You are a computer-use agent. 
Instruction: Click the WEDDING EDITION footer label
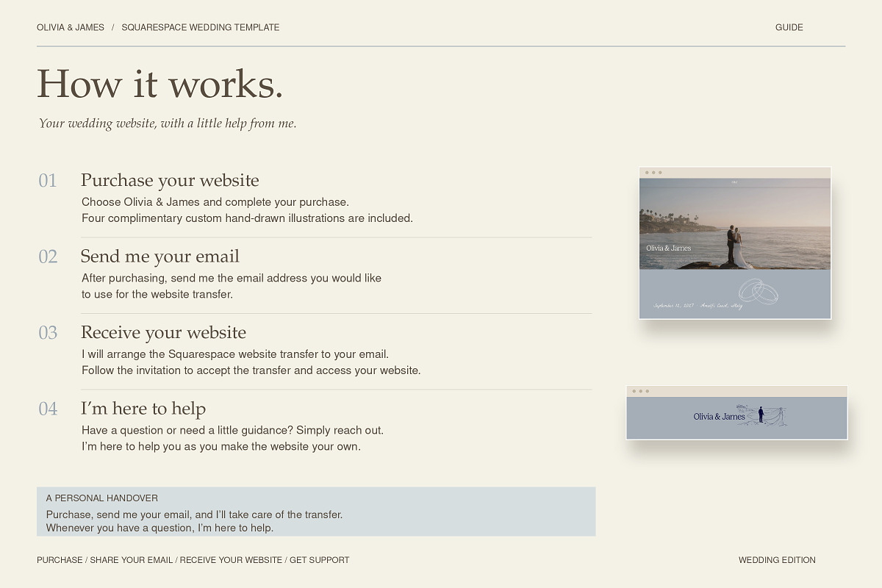tap(777, 560)
